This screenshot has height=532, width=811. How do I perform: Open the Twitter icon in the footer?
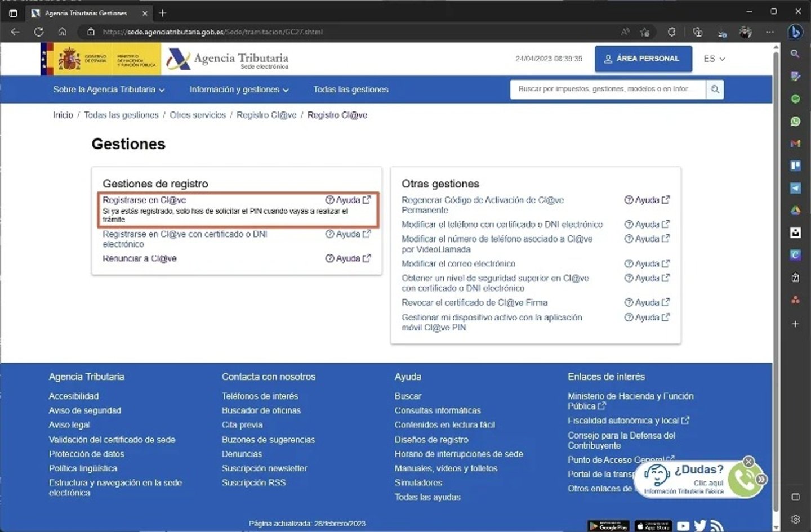[700, 525]
